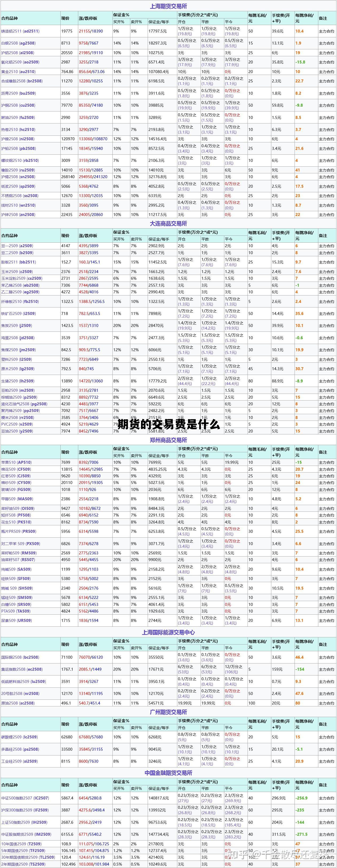Click 碳酸锂2509 (lc2509) contract link

click(x=19, y=737)
